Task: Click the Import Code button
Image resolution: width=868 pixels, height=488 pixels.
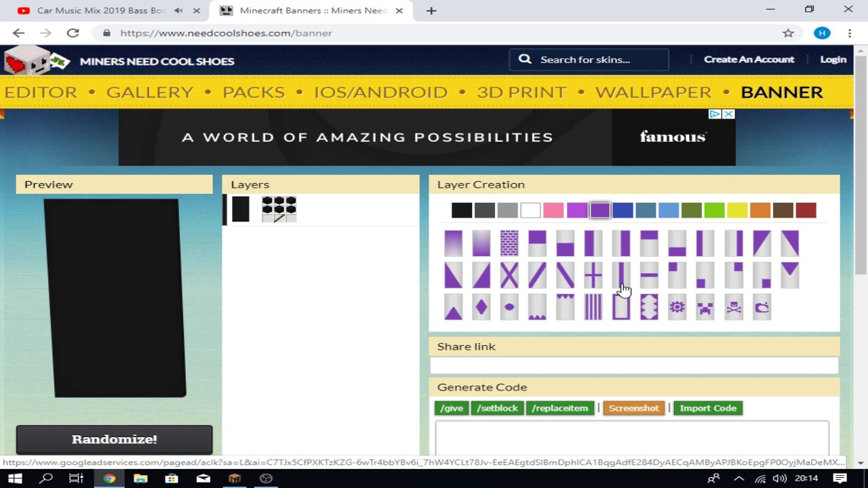Action: point(708,408)
